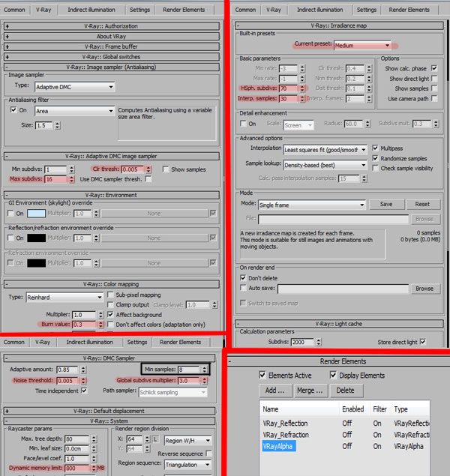450x476 pixels.
Task: Click the Noise threshold 0.005 field
Action: (67, 381)
